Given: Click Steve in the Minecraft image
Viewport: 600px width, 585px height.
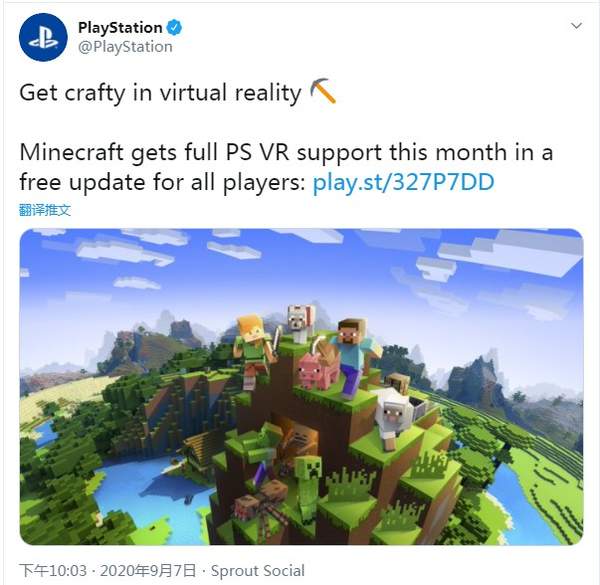Looking at the screenshot, I should tap(354, 357).
